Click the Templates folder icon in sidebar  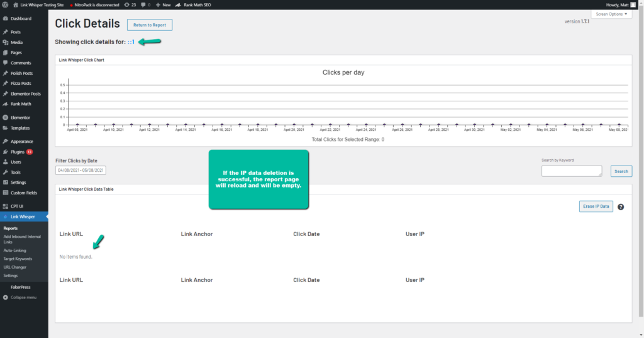click(5, 128)
